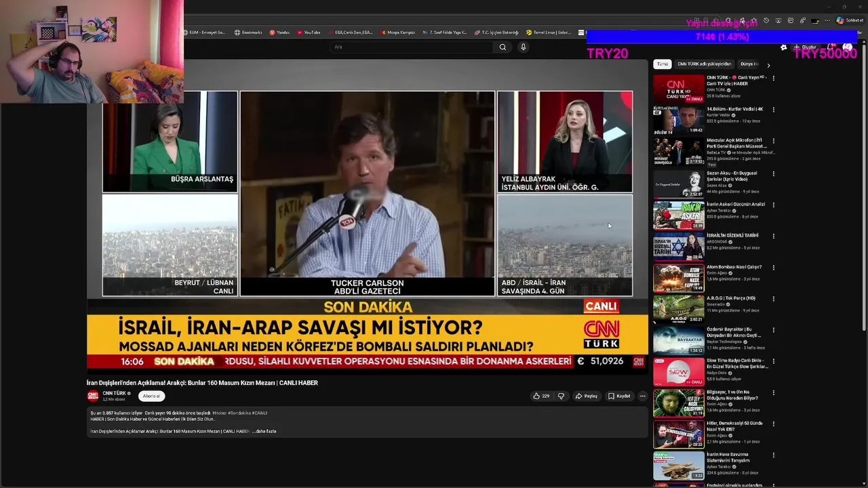Open options for 'Özdemir Bayraktar' video
This screenshot has height=488, width=868.
(x=774, y=329)
